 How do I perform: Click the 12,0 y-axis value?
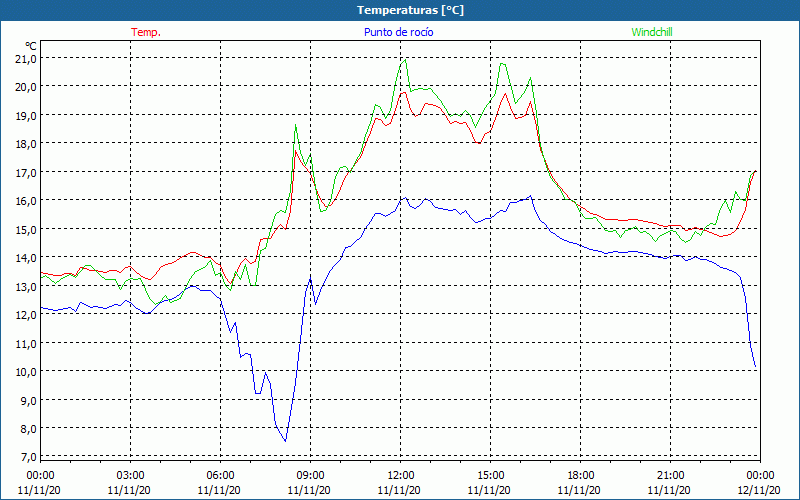click(26, 315)
